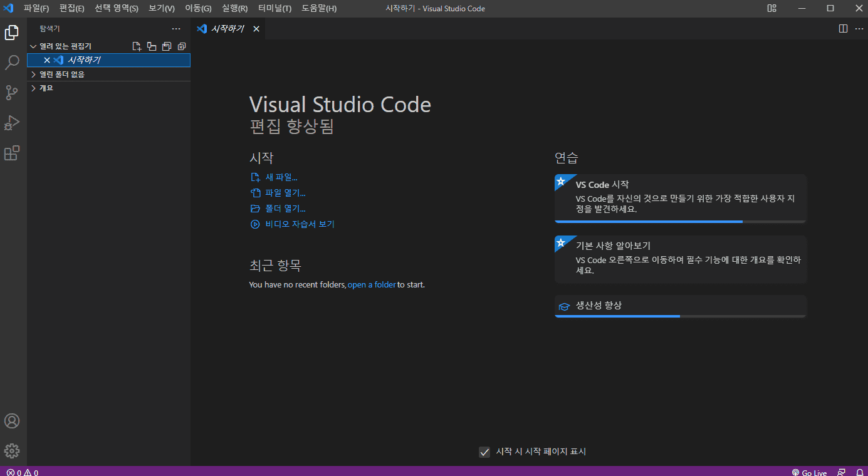This screenshot has height=476, width=868.
Task: Click the 탐색기 panel title
Action: click(50, 29)
